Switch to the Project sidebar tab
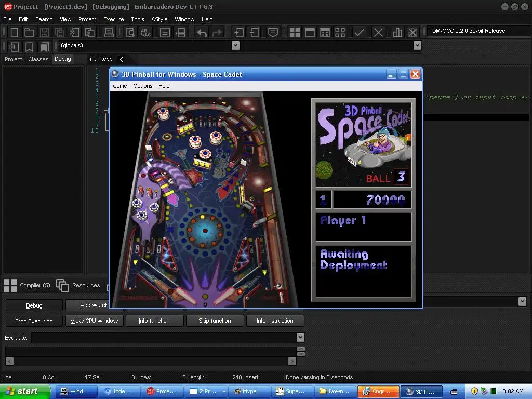532x399 pixels. (13, 59)
